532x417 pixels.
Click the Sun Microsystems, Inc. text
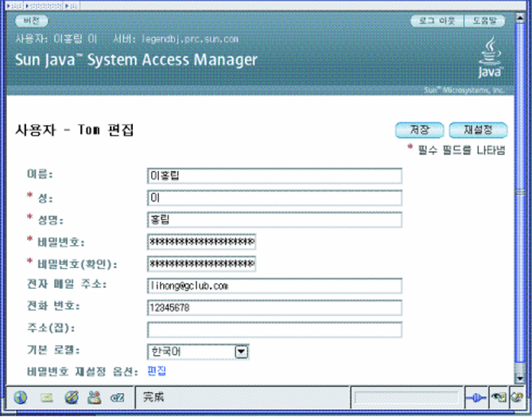point(464,91)
